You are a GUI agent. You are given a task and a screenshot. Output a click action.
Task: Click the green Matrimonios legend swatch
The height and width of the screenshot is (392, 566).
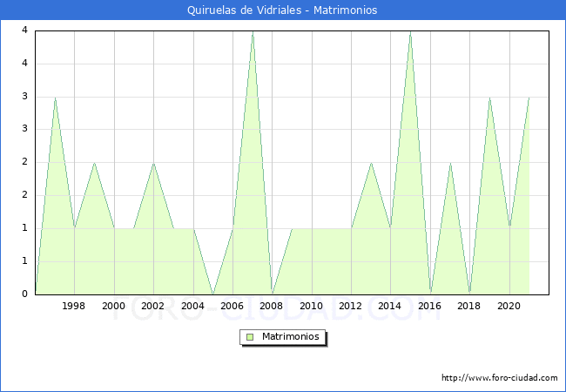coord(250,337)
